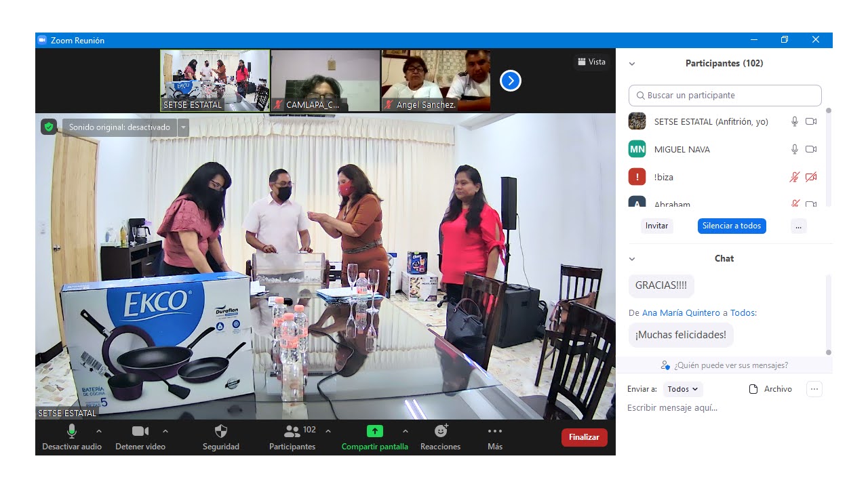Open Seguridad shield options
868x488 pixels.
click(221, 437)
